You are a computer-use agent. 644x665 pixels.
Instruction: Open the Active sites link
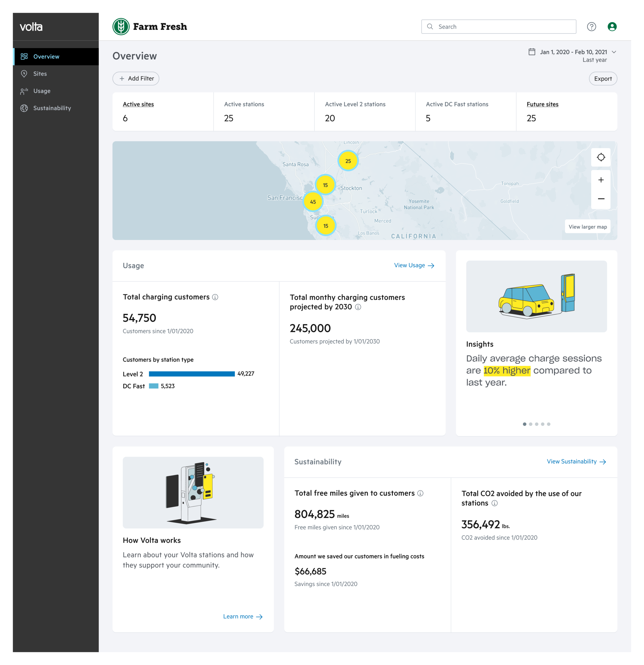click(138, 104)
